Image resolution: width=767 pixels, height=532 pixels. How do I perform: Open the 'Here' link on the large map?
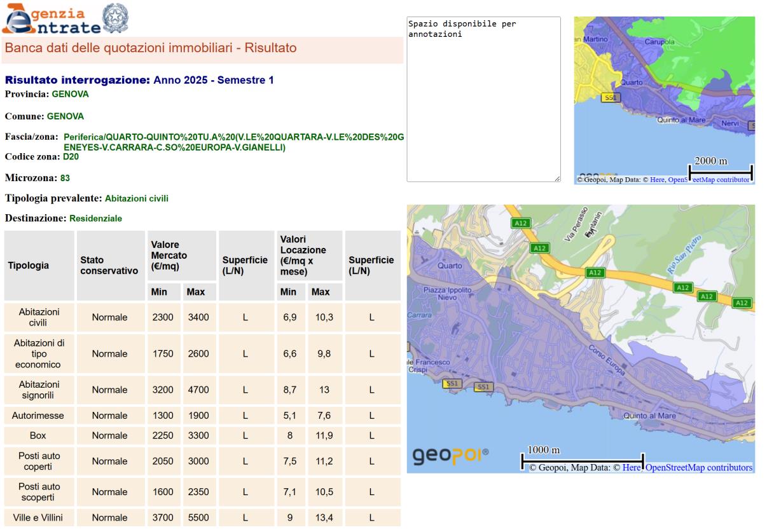[632, 468]
